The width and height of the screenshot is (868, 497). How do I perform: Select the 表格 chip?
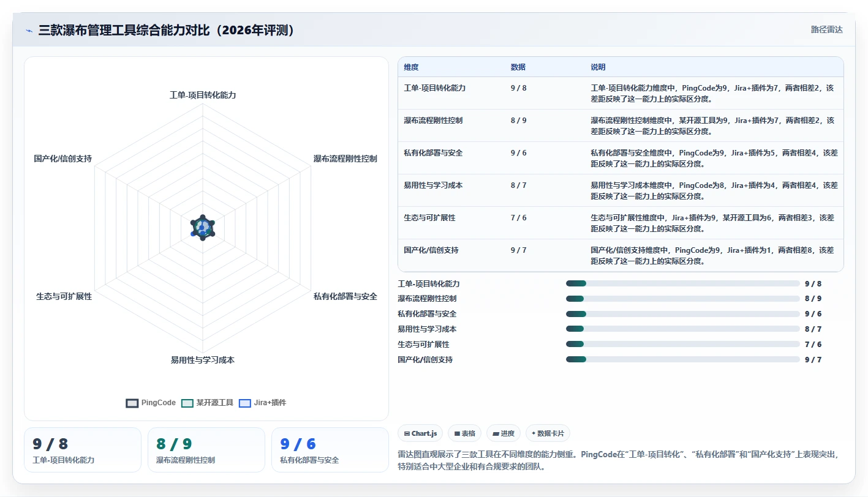464,433
